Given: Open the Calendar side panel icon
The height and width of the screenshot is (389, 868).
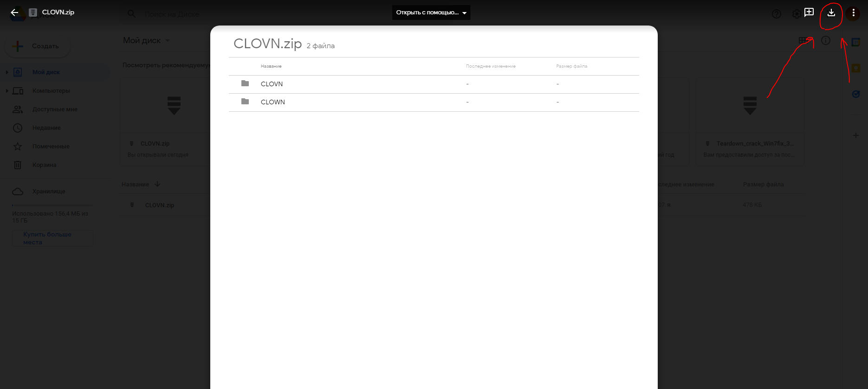Looking at the screenshot, I should [x=856, y=42].
